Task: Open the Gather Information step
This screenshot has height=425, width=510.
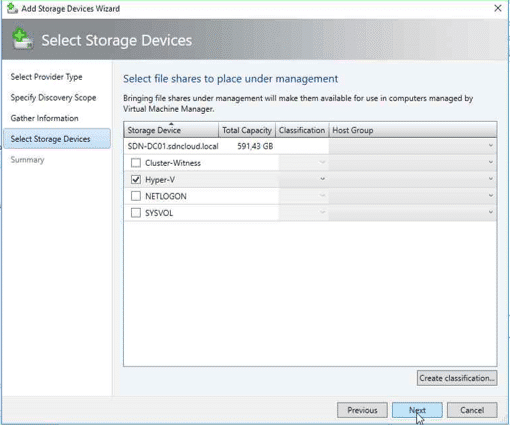Action: point(44,118)
